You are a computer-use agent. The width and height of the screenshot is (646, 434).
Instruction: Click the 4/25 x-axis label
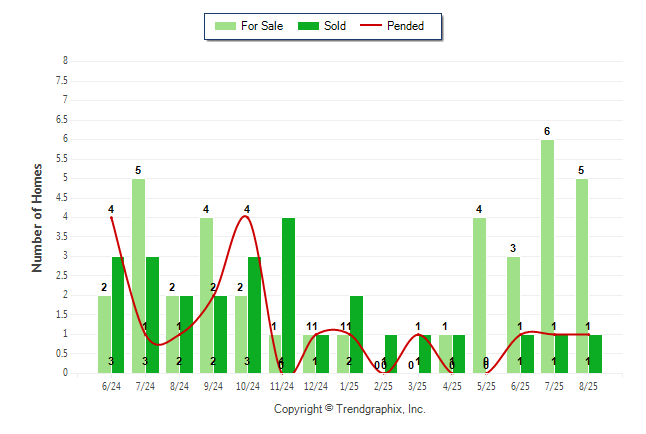452,386
